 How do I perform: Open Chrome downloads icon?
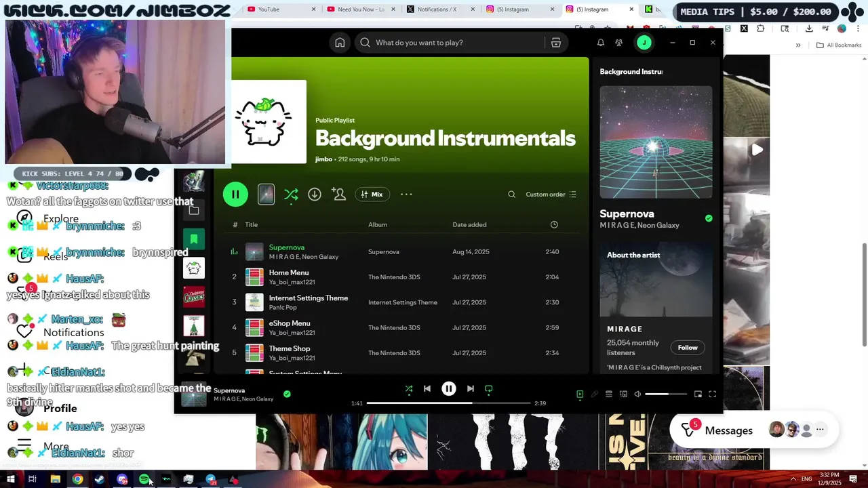pyautogui.click(x=809, y=28)
